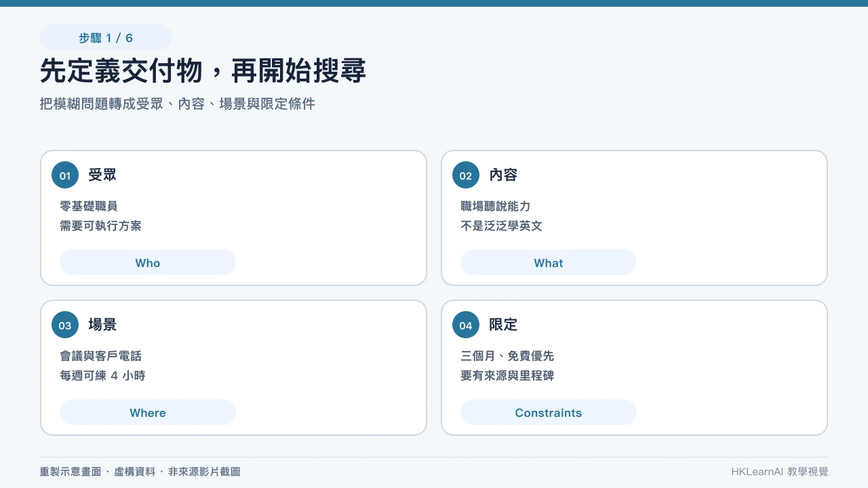The height and width of the screenshot is (488, 868).
Task: Click the text 職場聽說能力
Action: [x=496, y=206]
